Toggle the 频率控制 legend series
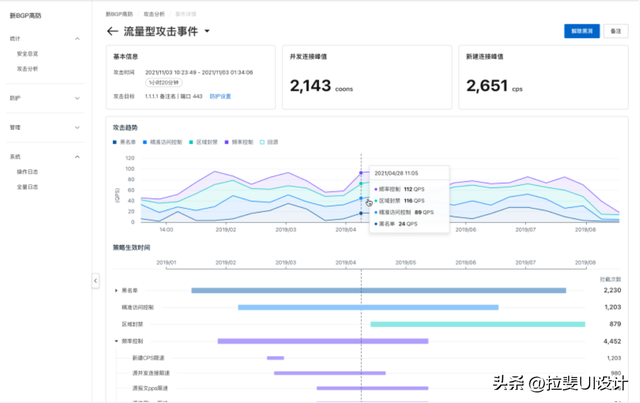This screenshot has height=403, width=640. 239,142
